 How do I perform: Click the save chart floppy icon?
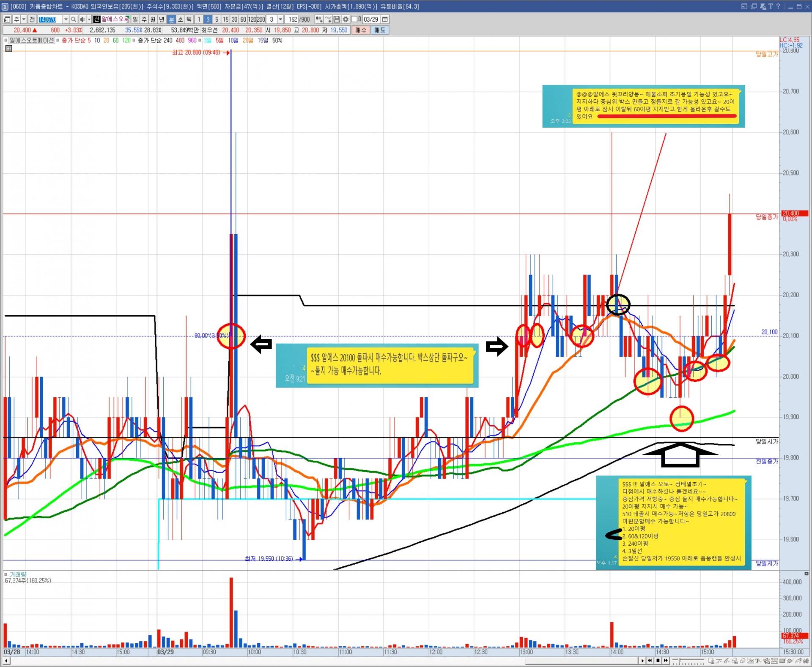pyautogui.click(x=337, y=19)
